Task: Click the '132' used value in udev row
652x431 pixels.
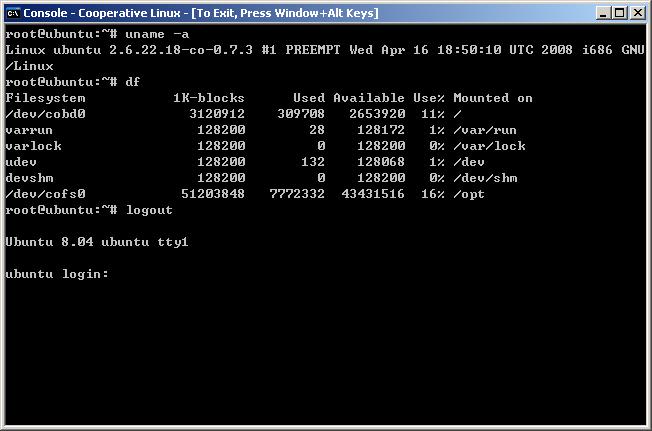Action: click(313, 162)
